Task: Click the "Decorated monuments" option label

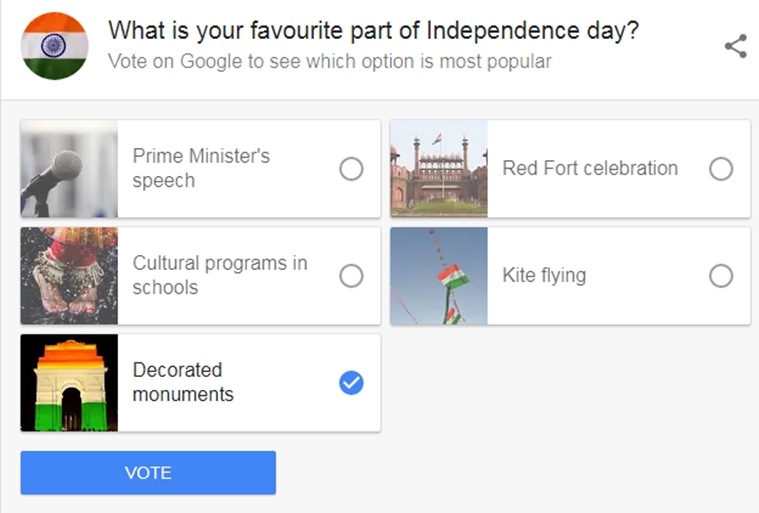Action: [183, 382]
